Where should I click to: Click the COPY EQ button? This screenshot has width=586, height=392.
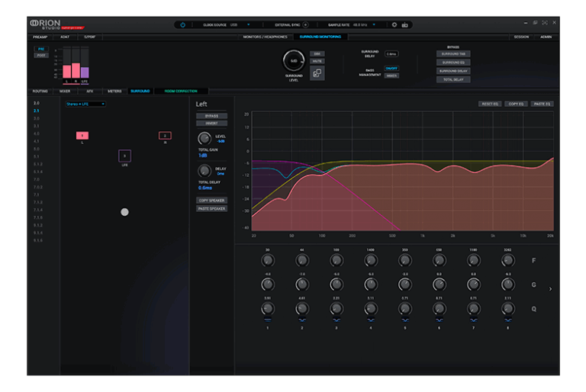(516, 104)
